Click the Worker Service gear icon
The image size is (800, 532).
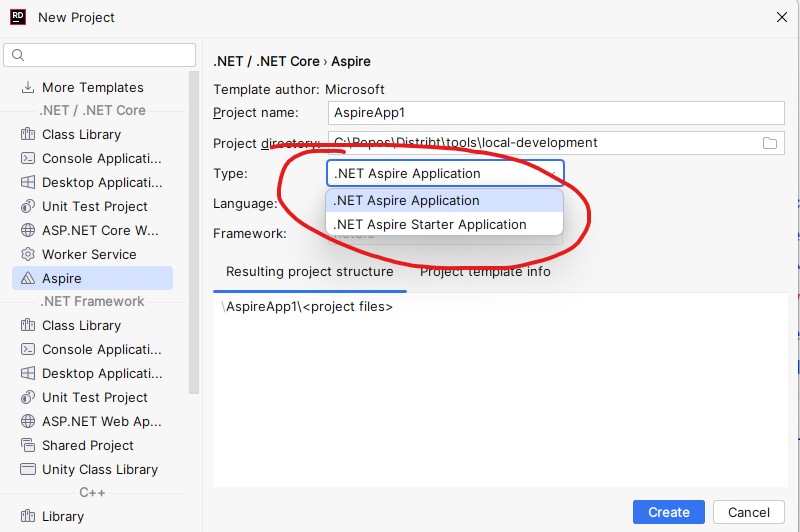(28, 254)
